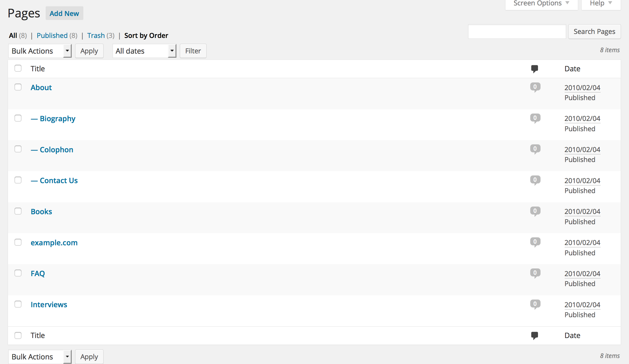This screenshot has width=629, height=364.
Task: Click the comment count bubble for About
Action: coord(535,87)
